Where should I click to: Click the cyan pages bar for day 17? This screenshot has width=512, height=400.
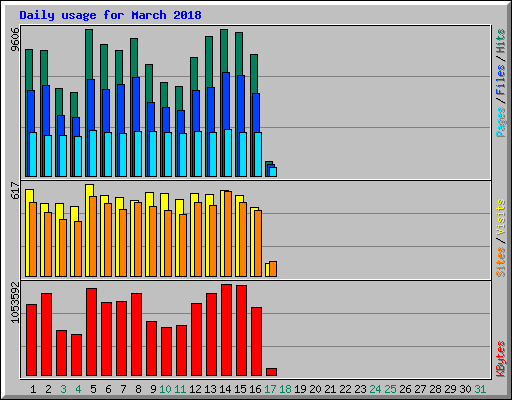click(x=273, y=172)
